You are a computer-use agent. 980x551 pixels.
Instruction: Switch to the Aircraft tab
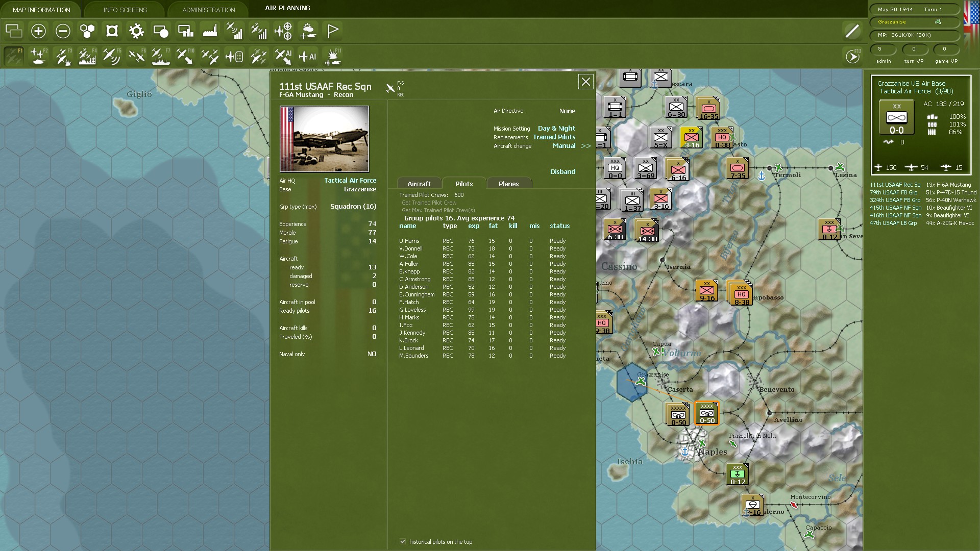pos(419,184)
